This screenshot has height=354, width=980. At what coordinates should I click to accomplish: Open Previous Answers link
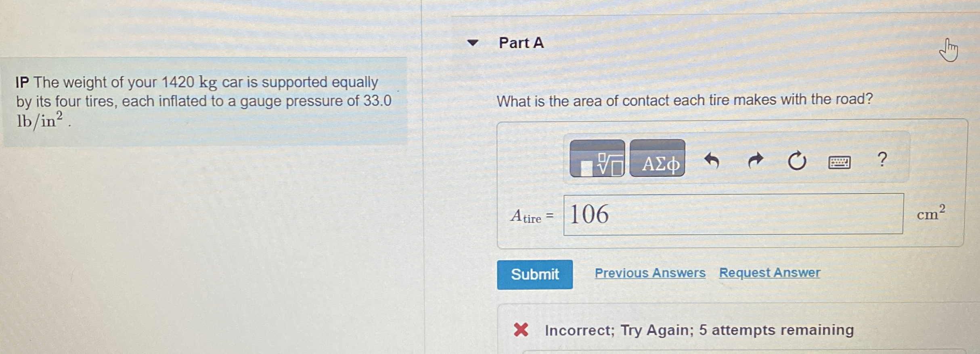[650, 273]
